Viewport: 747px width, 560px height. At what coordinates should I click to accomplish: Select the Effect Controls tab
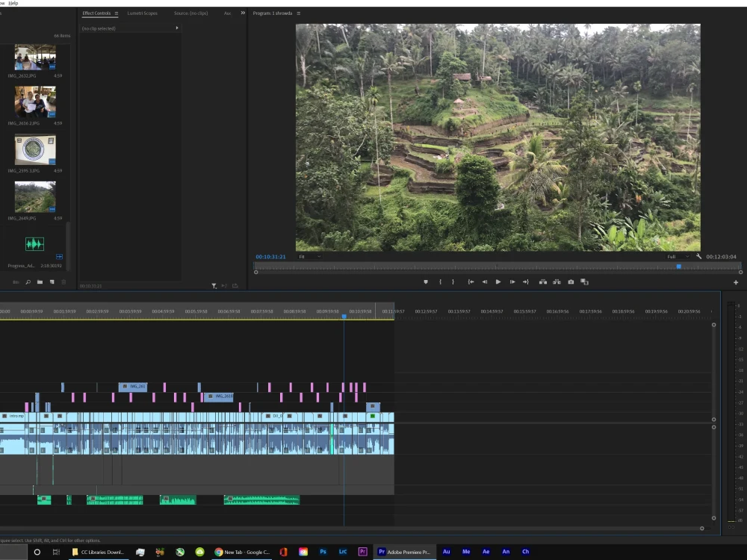(x=96, y=13)
